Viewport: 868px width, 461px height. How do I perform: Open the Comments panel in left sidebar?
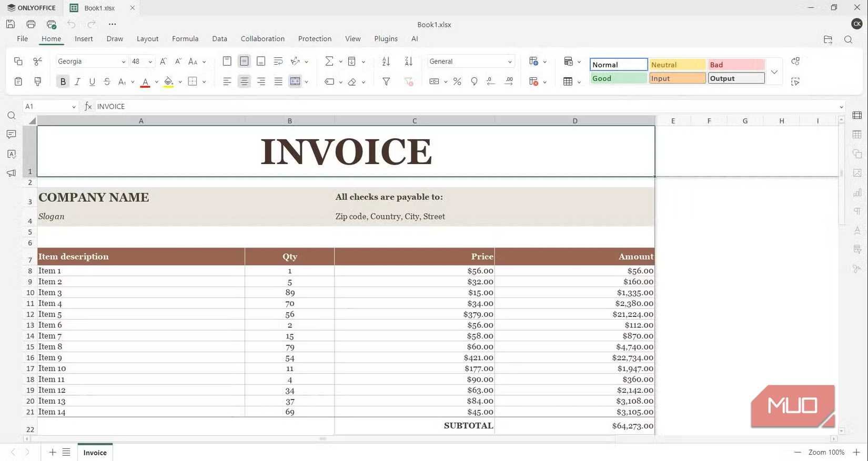[11, 135]
